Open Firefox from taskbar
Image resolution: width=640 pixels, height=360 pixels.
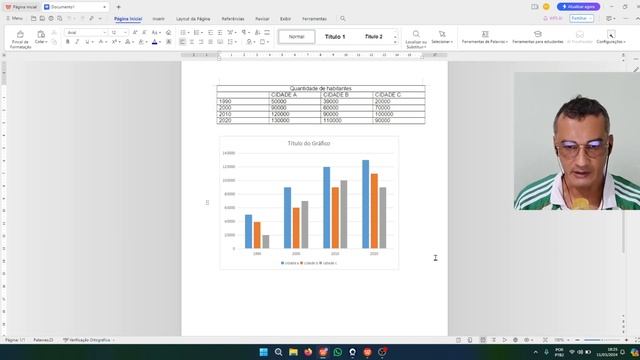tap(308, 352)
